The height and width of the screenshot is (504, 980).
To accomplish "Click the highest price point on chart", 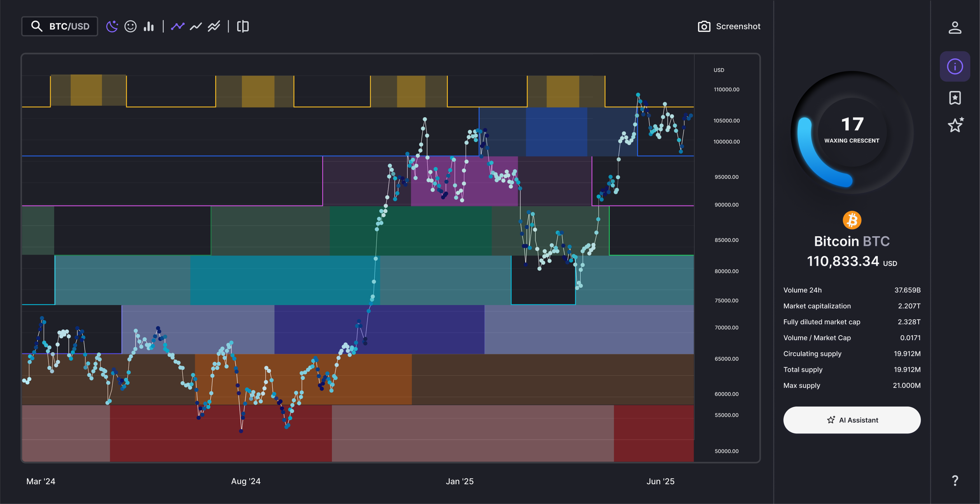I will [638, 95].
